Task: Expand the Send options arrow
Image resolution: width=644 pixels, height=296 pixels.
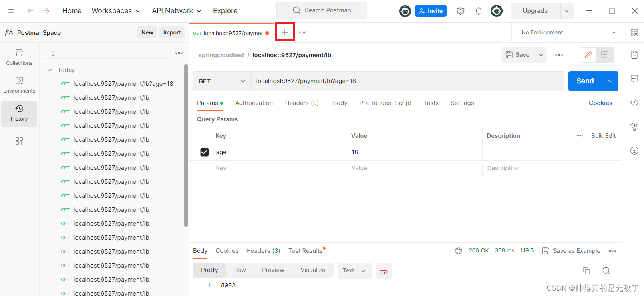Action: [x=610, y=81]
